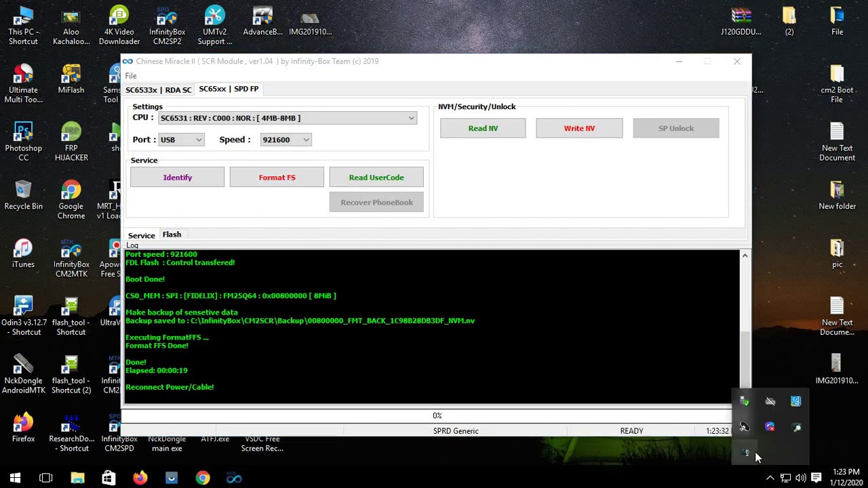Launch Google Chrome from the desktop

pos(71,201)
